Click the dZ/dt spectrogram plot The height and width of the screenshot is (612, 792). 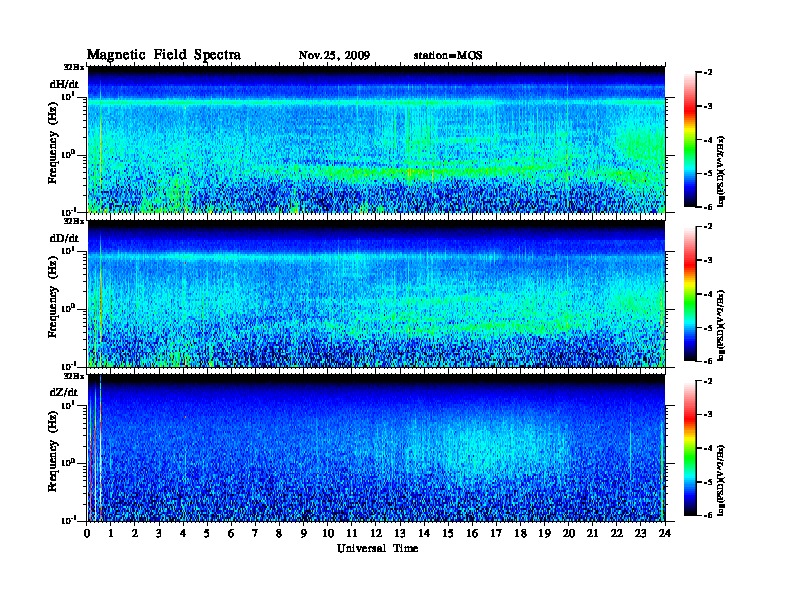pos(376,448)
